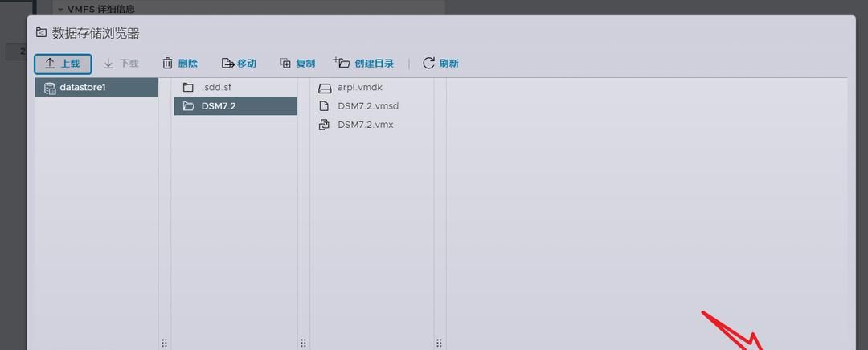Collapse the VMFS 详细信息 section

coord(60,9)
